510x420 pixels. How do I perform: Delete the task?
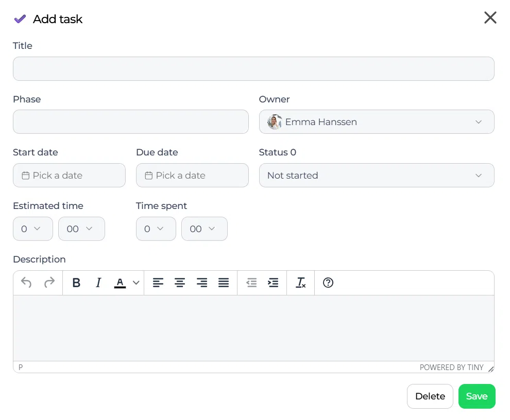pyautogui.click(x=430, y=396)
